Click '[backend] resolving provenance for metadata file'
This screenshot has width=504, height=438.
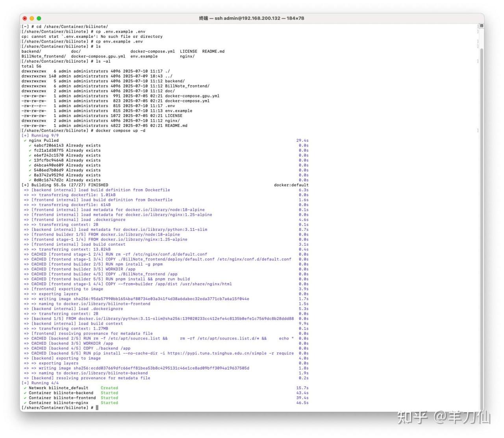tap(87, 378)
